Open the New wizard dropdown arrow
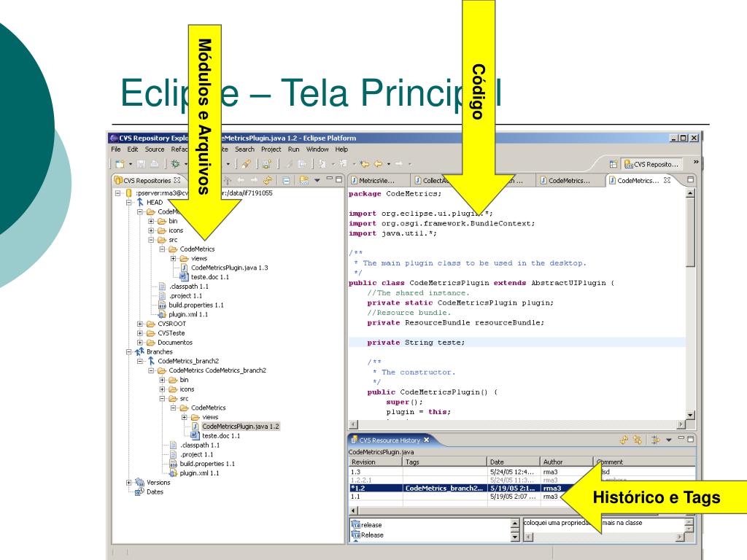 (x=131, y=164)
